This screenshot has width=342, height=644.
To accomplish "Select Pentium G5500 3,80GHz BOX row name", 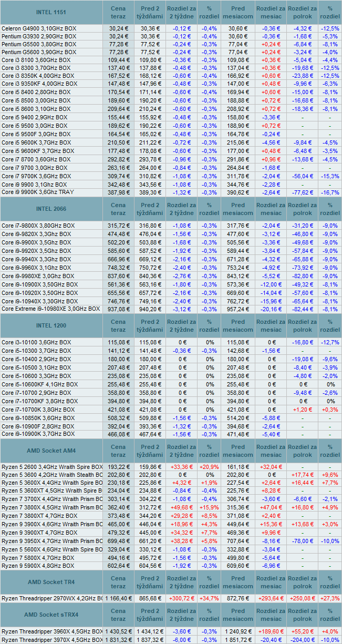I will 39,45.
